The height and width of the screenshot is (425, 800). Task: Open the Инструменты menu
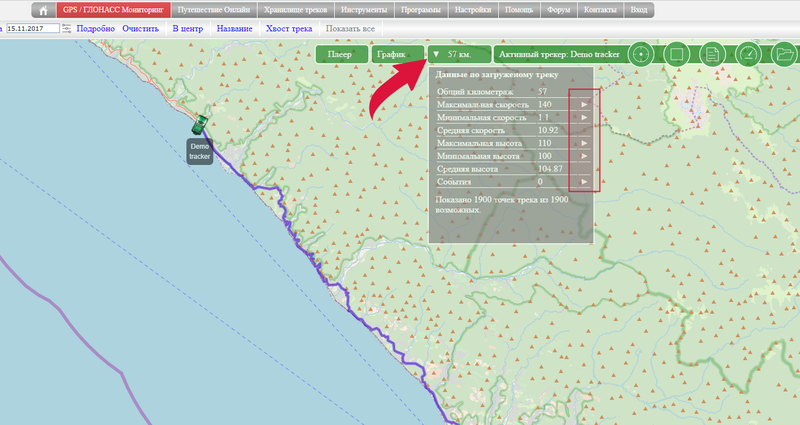tap(362, 10)
